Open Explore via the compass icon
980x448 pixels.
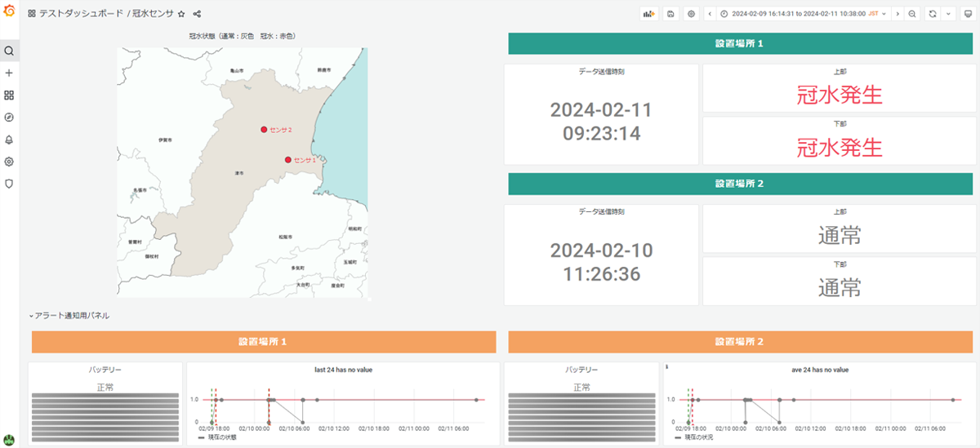(9, 118)
